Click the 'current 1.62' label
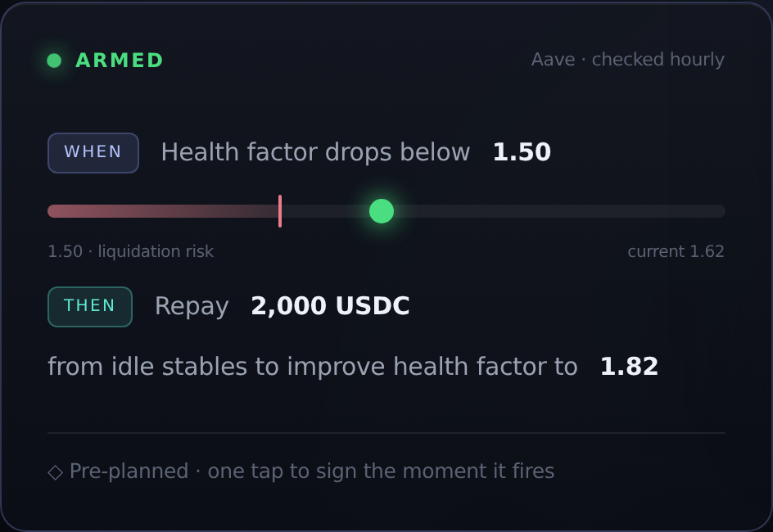 coord(676,251)
